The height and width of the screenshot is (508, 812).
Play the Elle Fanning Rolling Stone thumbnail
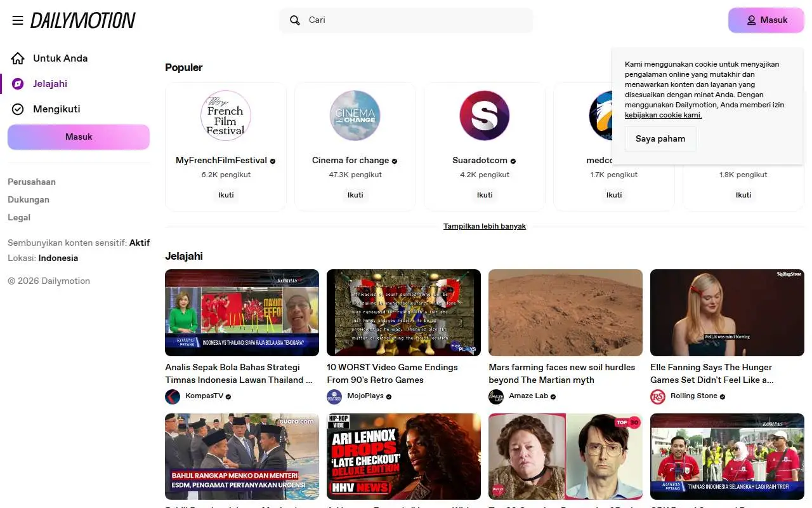tap(727, 312)
